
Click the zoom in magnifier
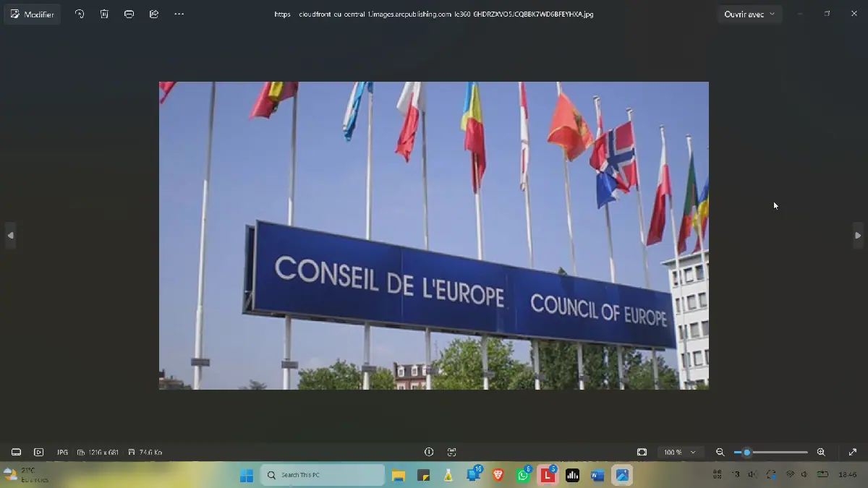tap(821, 453)
